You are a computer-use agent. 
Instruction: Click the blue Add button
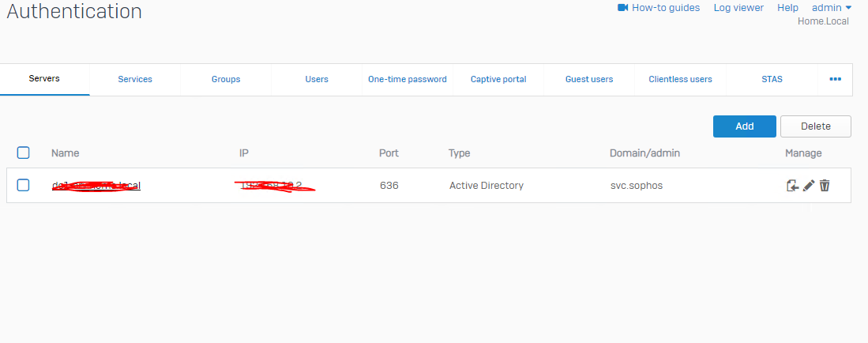click(744, 126)
